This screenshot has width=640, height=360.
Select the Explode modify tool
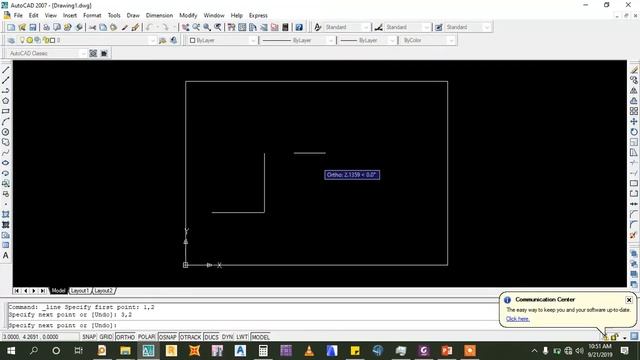pos(634,235)
